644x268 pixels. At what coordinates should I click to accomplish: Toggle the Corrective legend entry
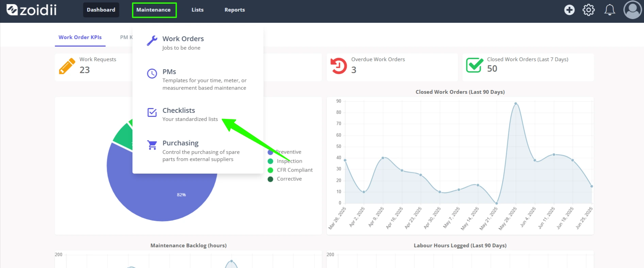[x=284, y=179]
